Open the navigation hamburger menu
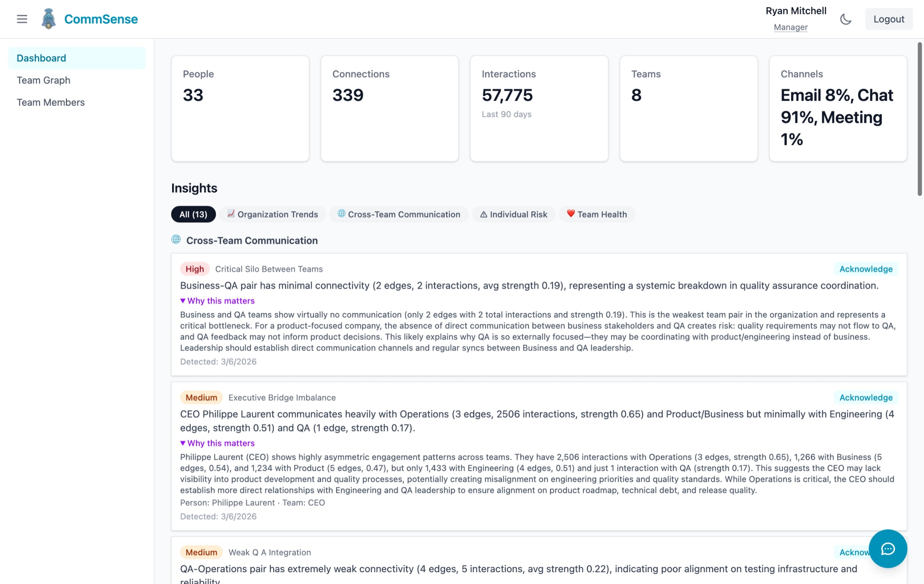The width and height of the screenshot is (924, 584). [x=22, y=19]
